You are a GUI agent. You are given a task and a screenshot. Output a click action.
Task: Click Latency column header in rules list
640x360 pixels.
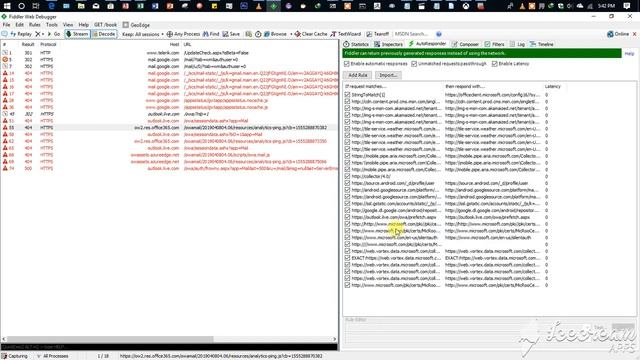(553, 87)
